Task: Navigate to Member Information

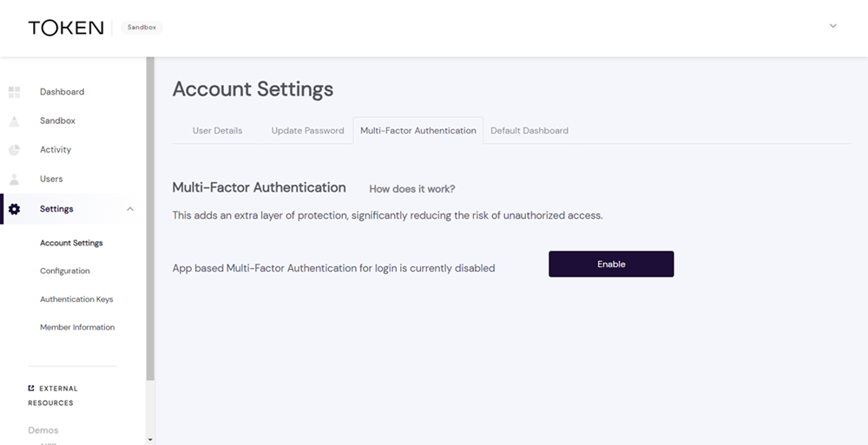Action: coord(77,328)
